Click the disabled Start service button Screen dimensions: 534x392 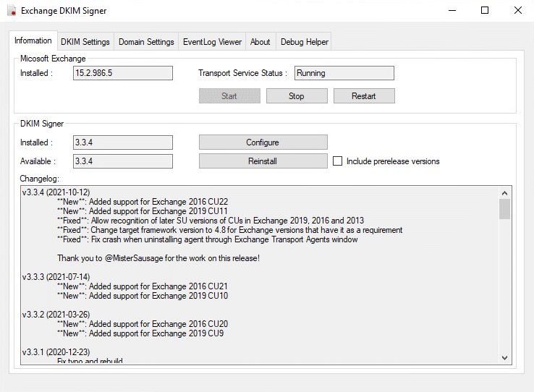tap(229, 96)
